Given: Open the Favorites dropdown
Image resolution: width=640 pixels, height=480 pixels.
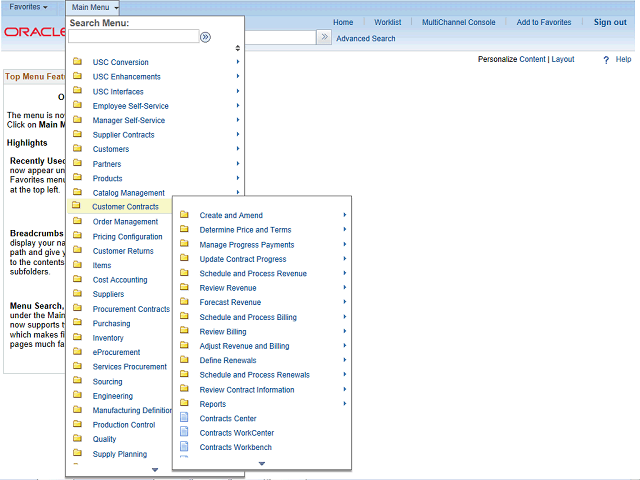Looking at the screenshot, I should coord(28,7).
